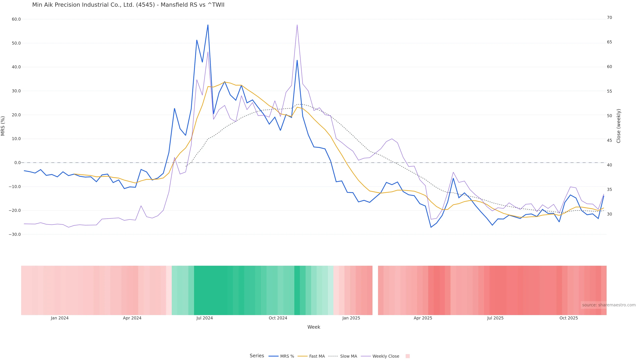Click the chart title text
The height and width of the screenshot is (362, 644).
[128, 5]
